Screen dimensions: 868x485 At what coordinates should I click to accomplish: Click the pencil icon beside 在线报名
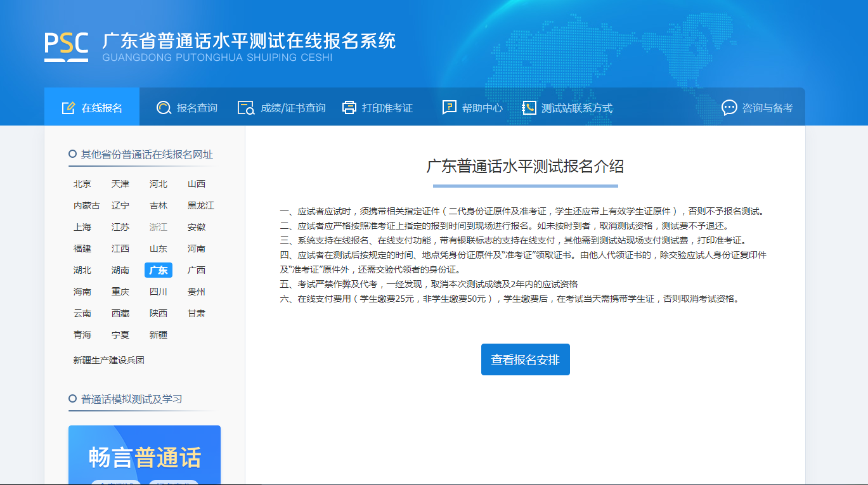[x=68, y=108]
